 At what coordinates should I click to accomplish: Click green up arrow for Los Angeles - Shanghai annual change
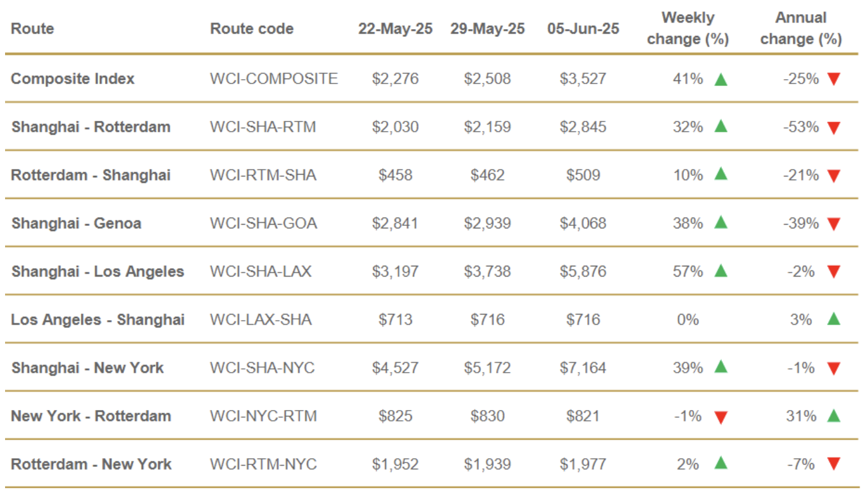click(x=833, y=320)
